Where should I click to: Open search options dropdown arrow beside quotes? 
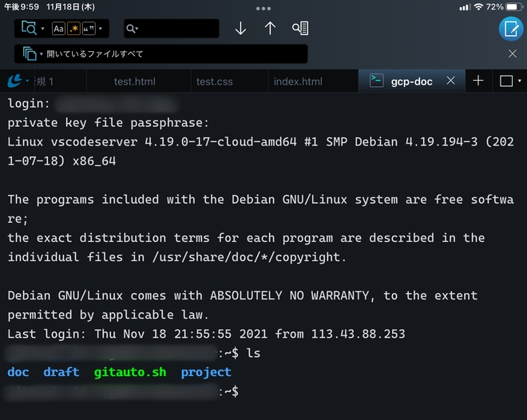coord(101,29)
